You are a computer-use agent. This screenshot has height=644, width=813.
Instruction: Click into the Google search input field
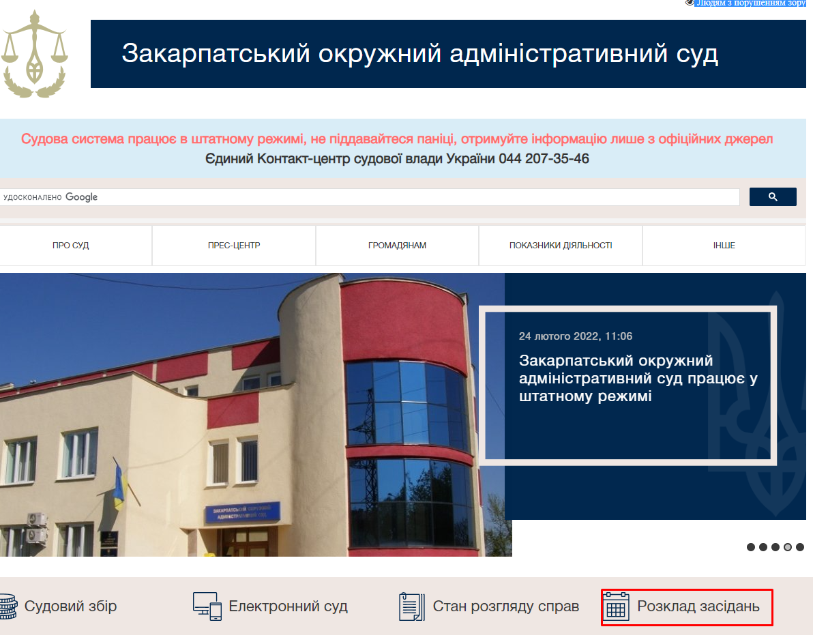coord(409,197)
